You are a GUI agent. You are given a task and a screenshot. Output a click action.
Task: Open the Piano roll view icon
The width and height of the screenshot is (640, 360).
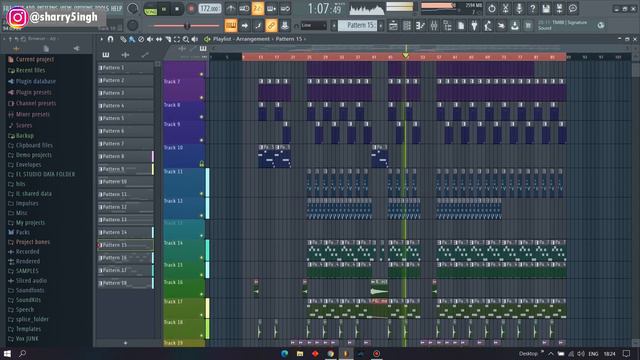[420, 26]
